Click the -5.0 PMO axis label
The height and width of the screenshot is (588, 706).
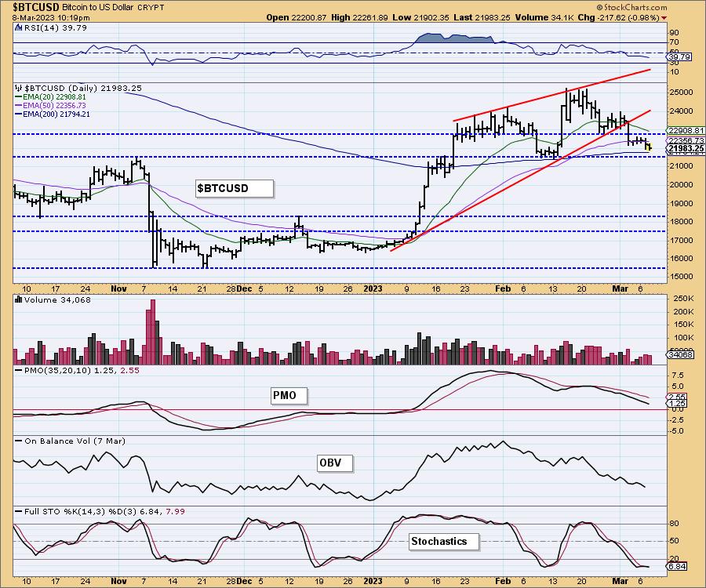tap(677, 431)
